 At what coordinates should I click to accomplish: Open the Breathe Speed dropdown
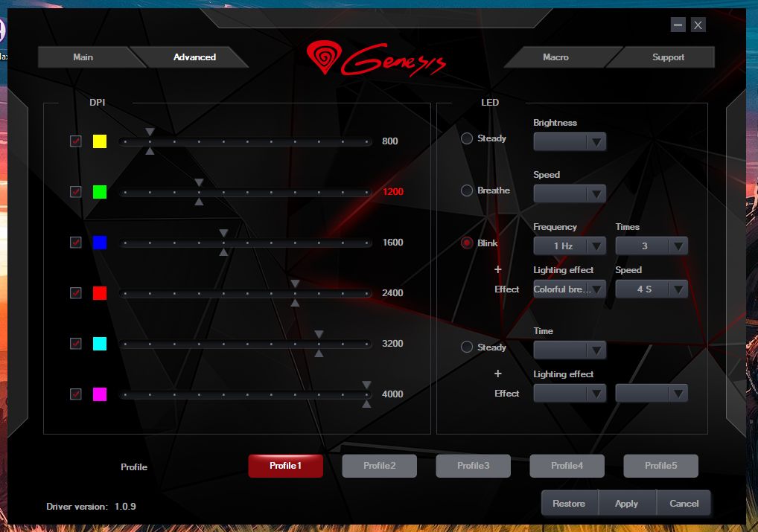570,193
